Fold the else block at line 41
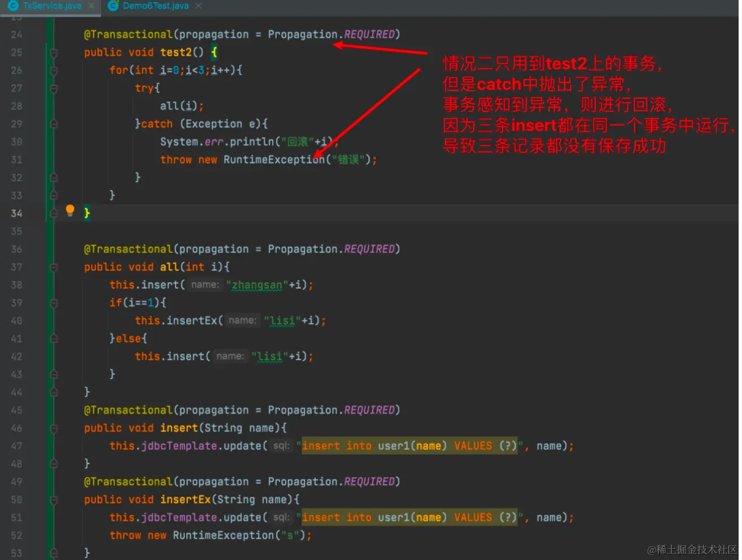 [x=54, y=339]
